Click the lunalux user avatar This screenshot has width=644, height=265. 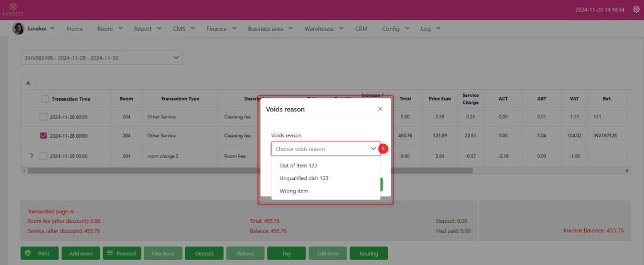coord(19,28)
